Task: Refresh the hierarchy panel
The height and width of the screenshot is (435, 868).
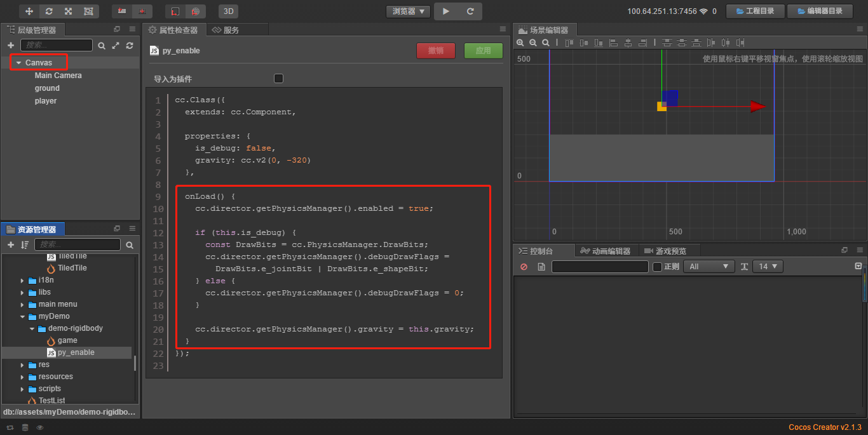Action: pyautogui.click(x=130, y=46)
